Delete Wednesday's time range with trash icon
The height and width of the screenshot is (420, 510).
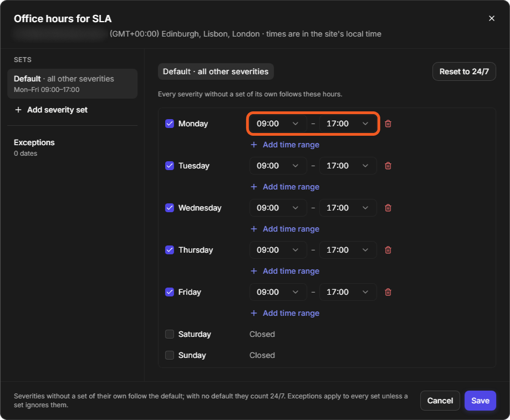[x=388, y=208]
